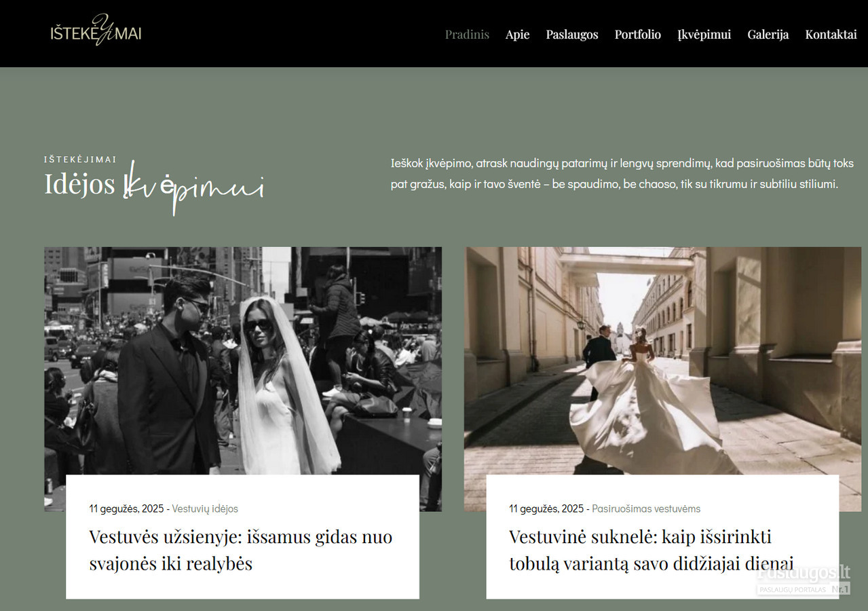Click the paragraph beginning Ieškok įkvėpimo
The width and height of the screenshot is (868, 611).
pos(622,174)
